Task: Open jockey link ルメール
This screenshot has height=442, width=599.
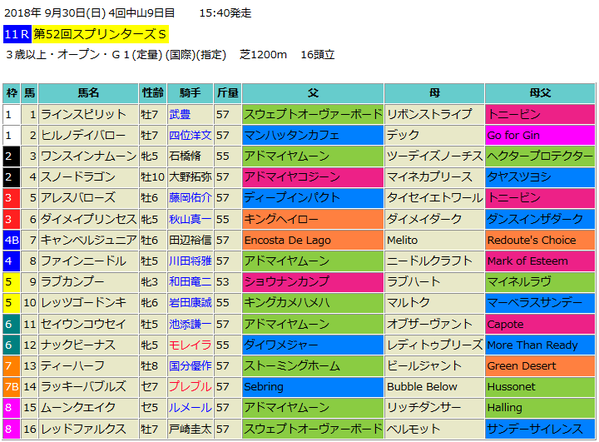Action: click(190, 408)
